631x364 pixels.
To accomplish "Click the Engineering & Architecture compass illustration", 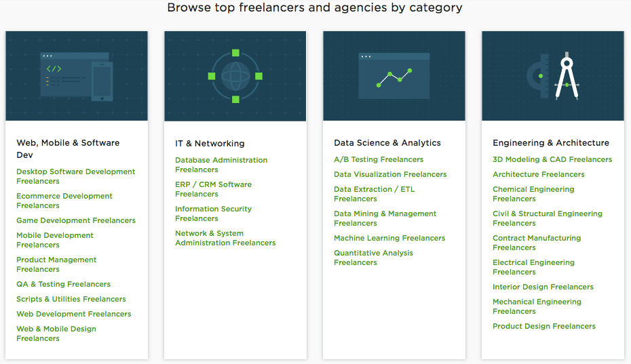I will (x=553, y=76).
